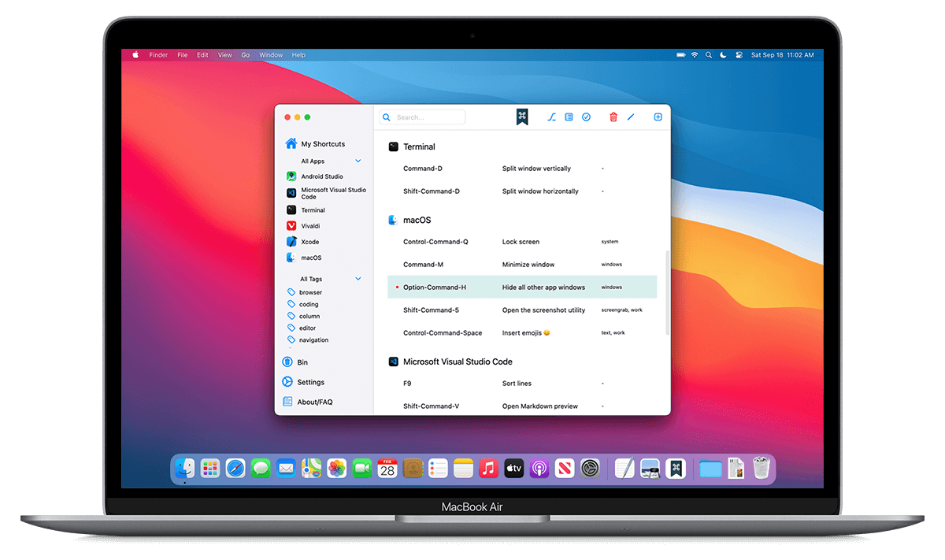Open Music from the Dock
945x560 pixels.
(x=489, y=469)
